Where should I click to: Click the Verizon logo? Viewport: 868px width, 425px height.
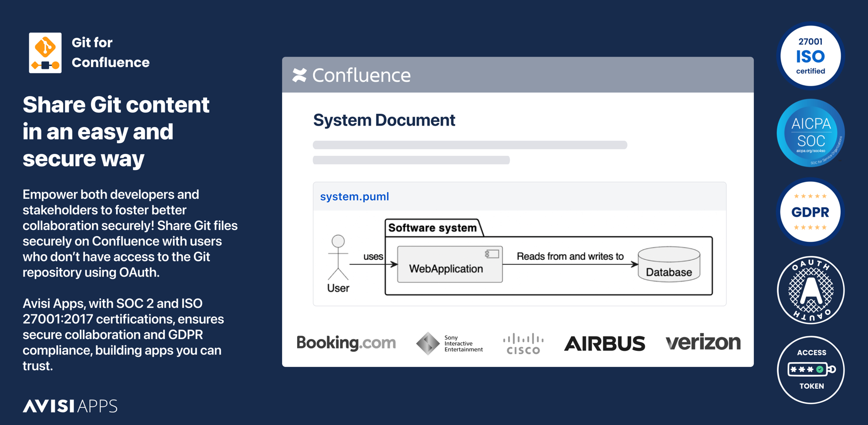point(703,342)
